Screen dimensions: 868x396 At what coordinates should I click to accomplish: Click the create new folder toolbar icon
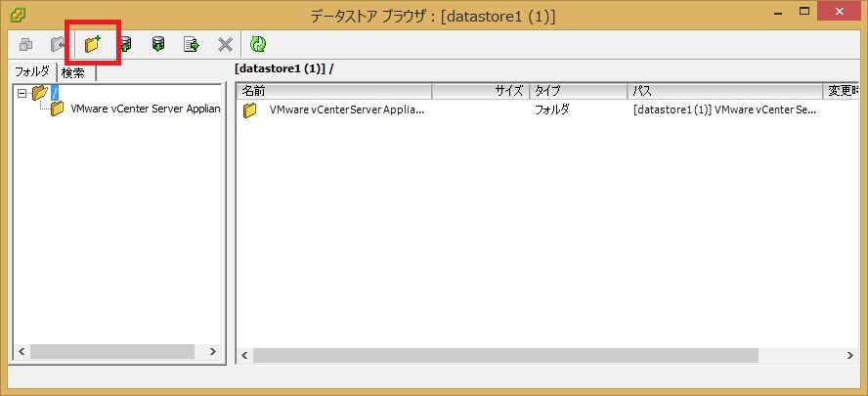click(92, 44)
